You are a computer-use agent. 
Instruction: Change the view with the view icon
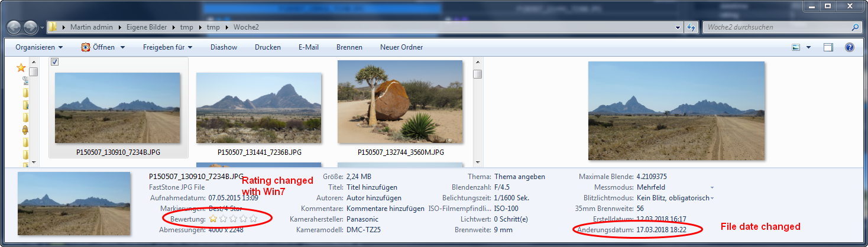796,47
